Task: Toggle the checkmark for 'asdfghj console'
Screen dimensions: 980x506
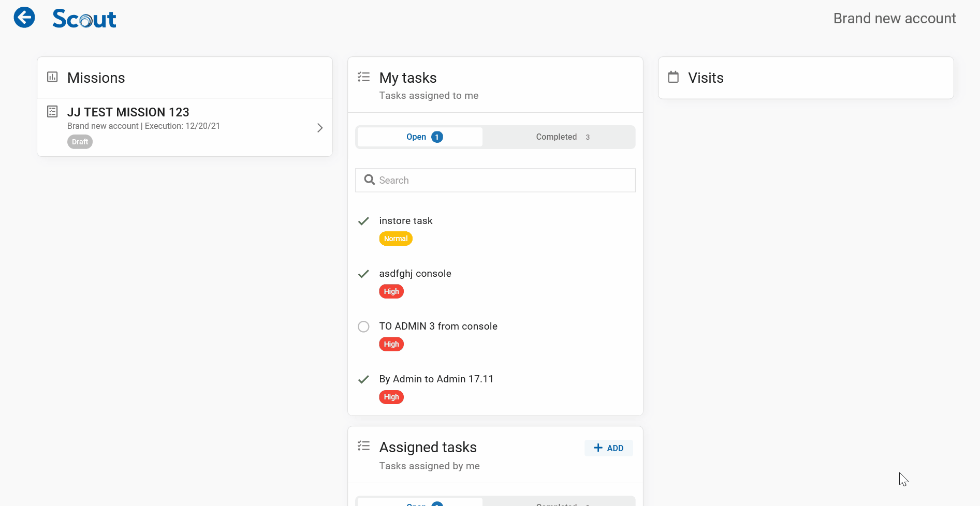Action: (x=363, y=274)
